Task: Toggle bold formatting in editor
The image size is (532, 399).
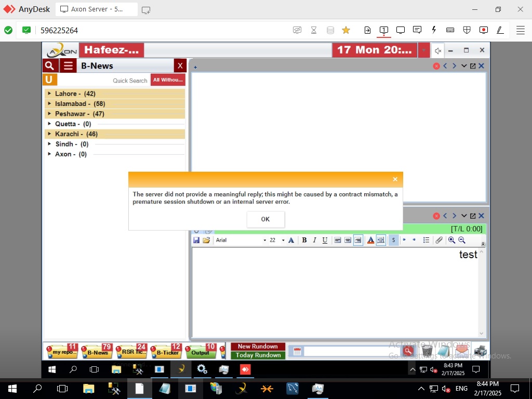Action: click(x=304, y=240)
